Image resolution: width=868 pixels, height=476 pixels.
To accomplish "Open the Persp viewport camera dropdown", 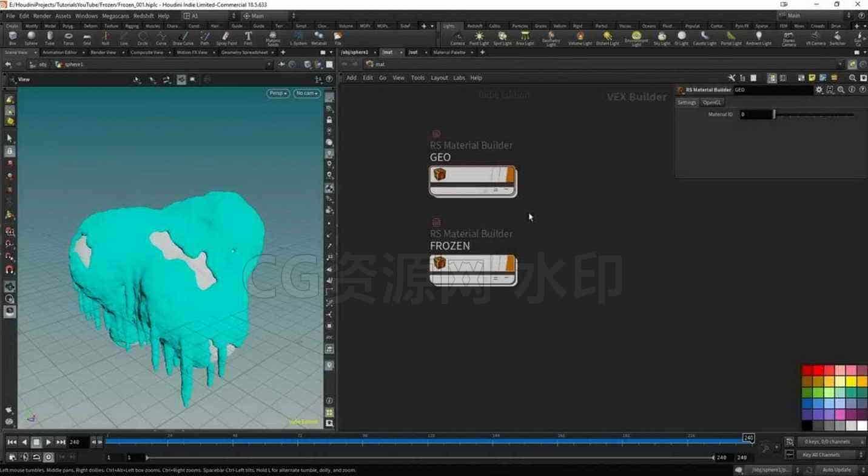I will 278,93.
